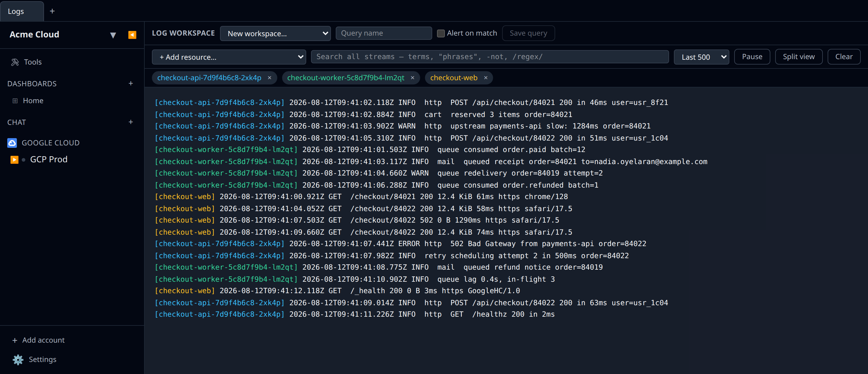Select the checkout-api stream chip label
The image size is (868, 374).
209,78
